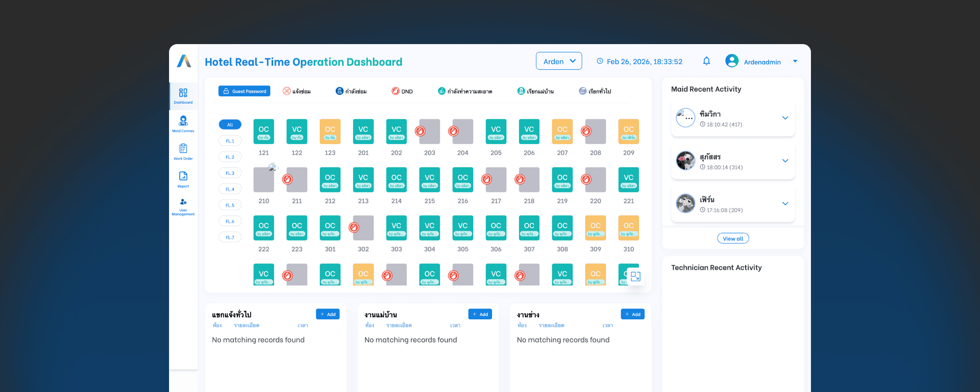Open Maid Connex from the sidebar

point(183,124)
